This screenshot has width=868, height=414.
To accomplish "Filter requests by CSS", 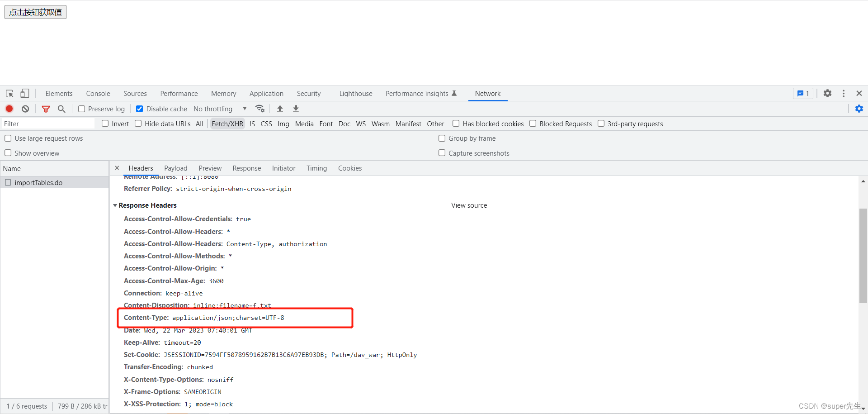I will 266,124.
